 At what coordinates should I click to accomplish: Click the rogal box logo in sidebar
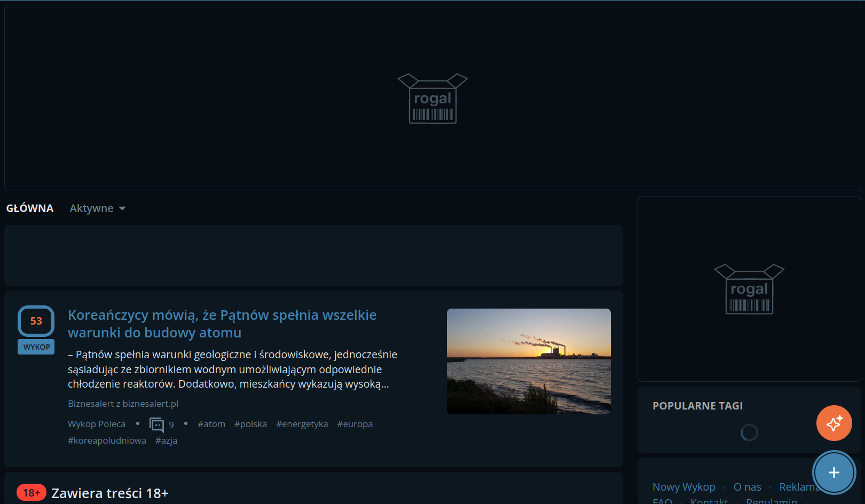[x=749, y=289]
